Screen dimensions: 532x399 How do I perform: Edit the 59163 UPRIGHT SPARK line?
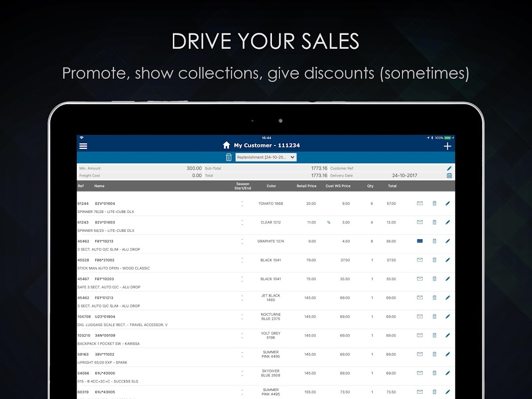447,354
